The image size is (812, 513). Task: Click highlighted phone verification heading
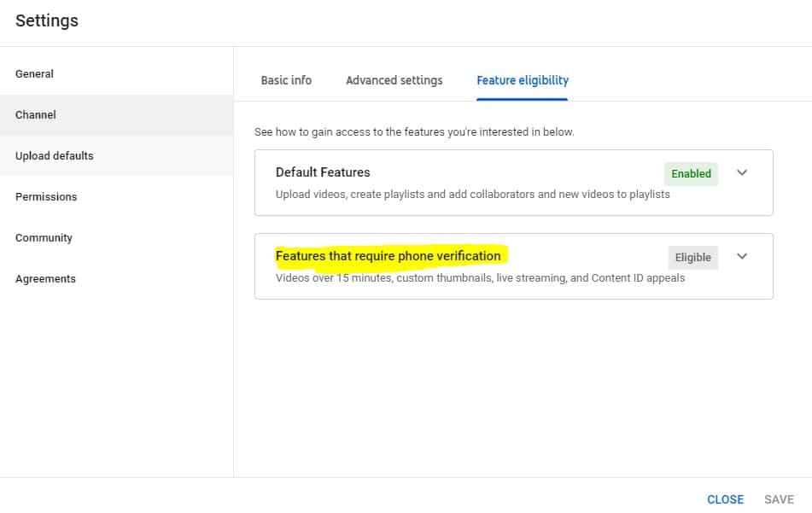[x=388, y=256]
